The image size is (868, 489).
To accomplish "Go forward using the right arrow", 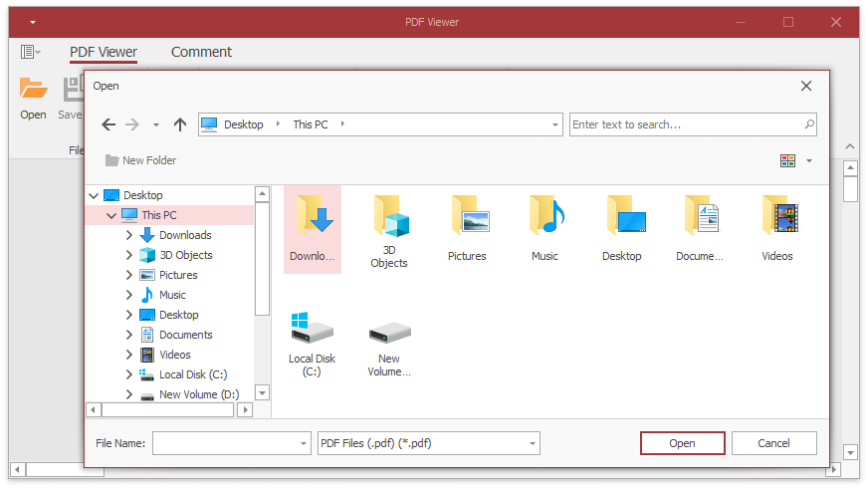I will click(131, 124).
